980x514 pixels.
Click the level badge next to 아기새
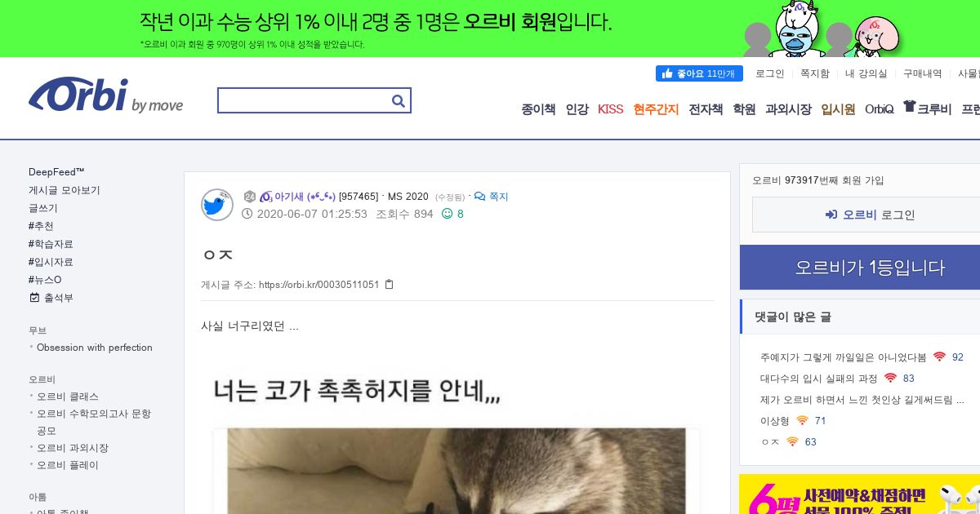[x=250, y=197]
